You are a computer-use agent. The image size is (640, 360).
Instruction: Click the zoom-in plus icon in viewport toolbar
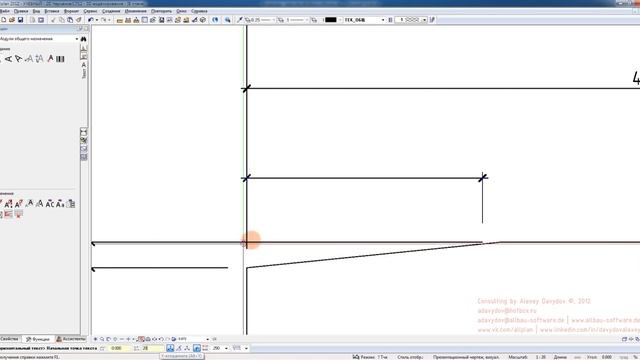(x=128, y=339)
